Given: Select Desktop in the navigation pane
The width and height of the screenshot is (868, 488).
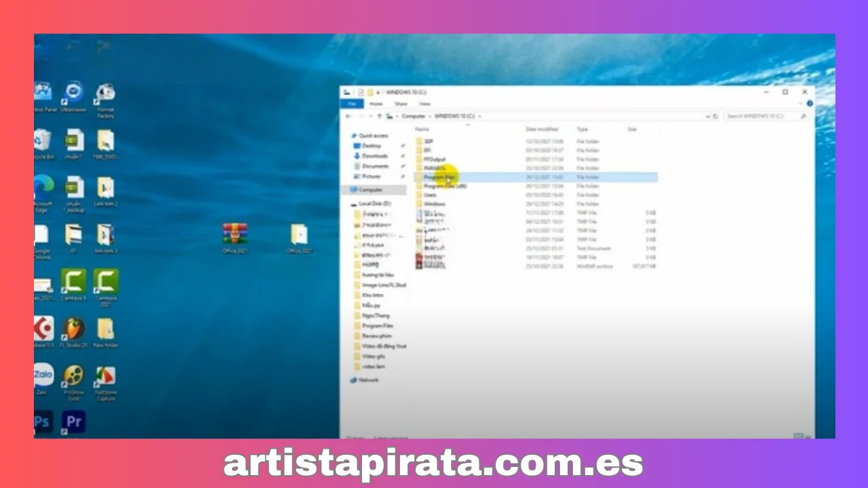Looking at the screenshot, I should pos(367,146).
